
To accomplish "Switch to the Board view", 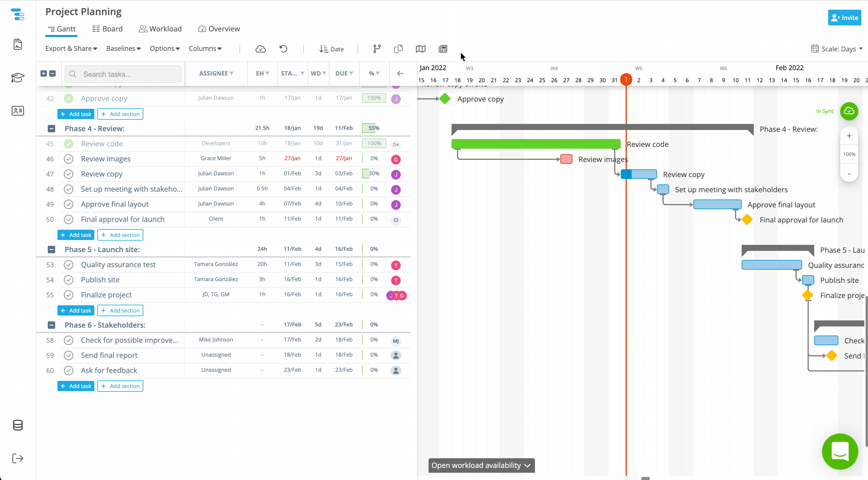I will click(x=107, y=29).
